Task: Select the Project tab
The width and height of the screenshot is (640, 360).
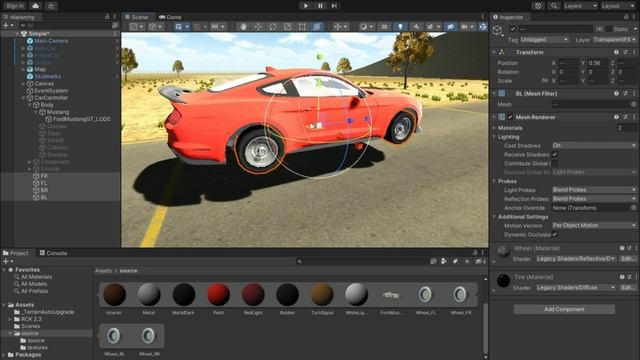Action: 16,253
